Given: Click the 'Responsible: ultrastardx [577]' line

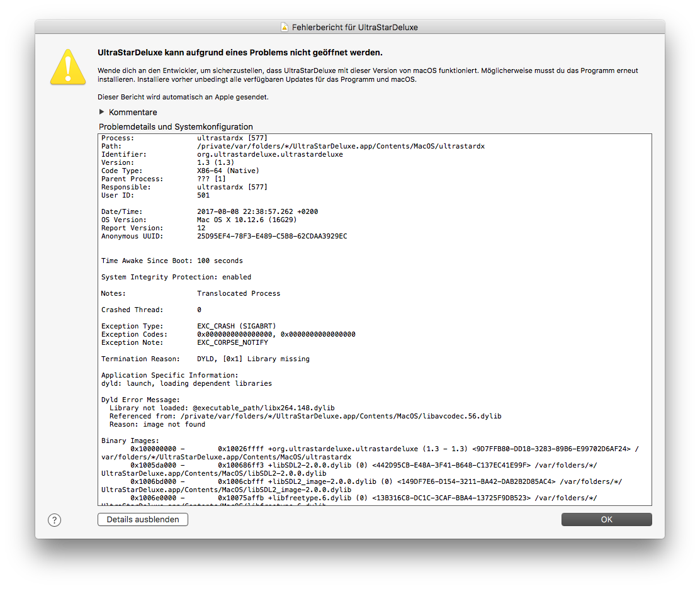Looking at the screenshot, I should pos(184,187).
